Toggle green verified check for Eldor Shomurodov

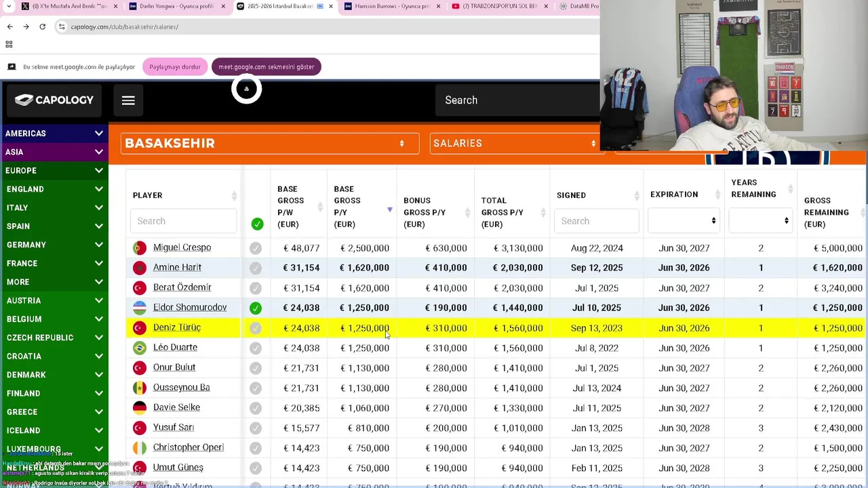(x=256, y=308)
